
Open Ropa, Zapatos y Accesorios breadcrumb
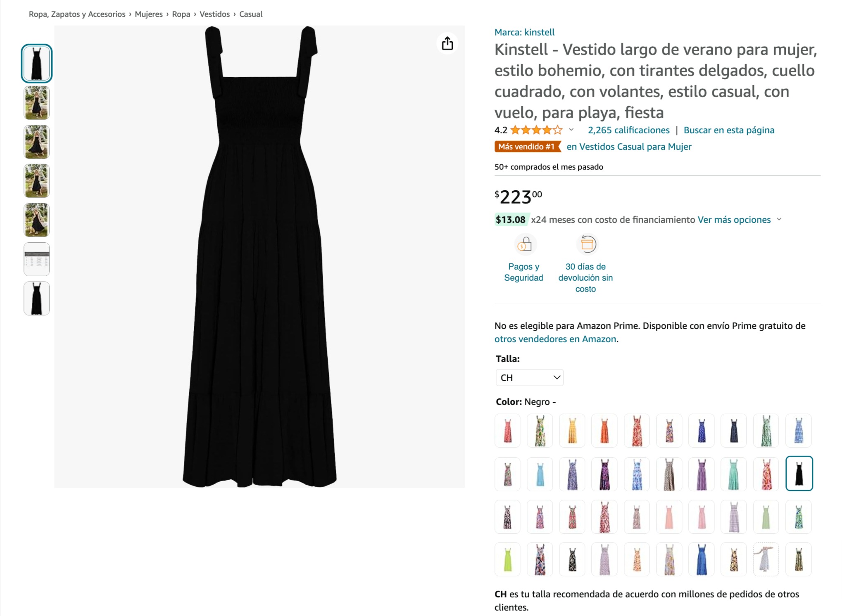(77, 14)
